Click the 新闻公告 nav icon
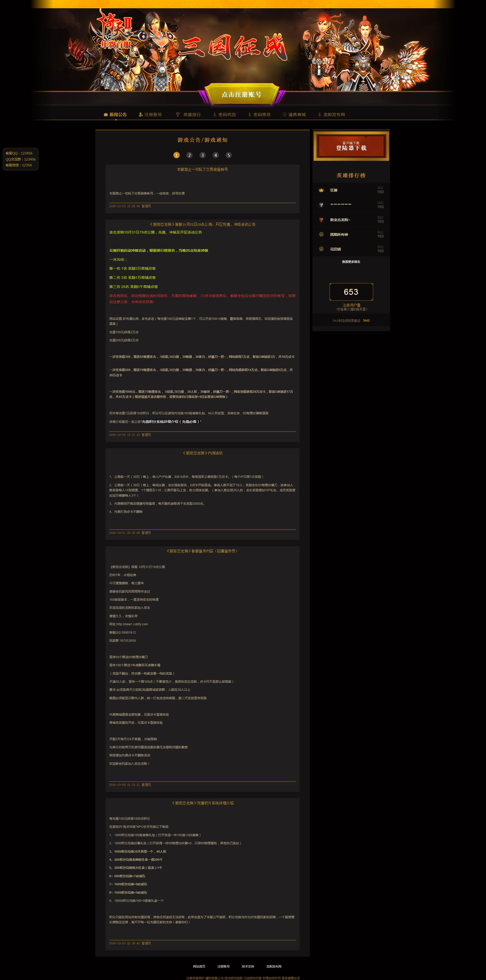The width and height of the screenshot is (486, 980). coord(106,114)
